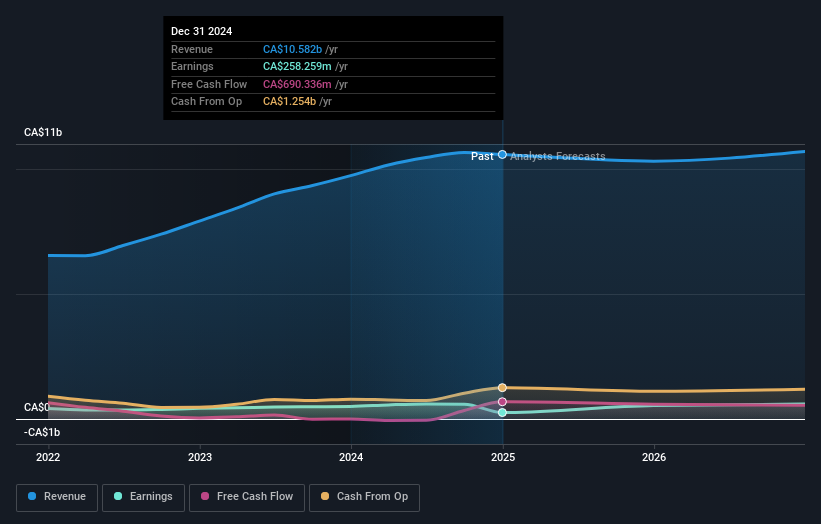Click the -CA$1b y-axis label
The image size is (821, 524).
(42, 432)
